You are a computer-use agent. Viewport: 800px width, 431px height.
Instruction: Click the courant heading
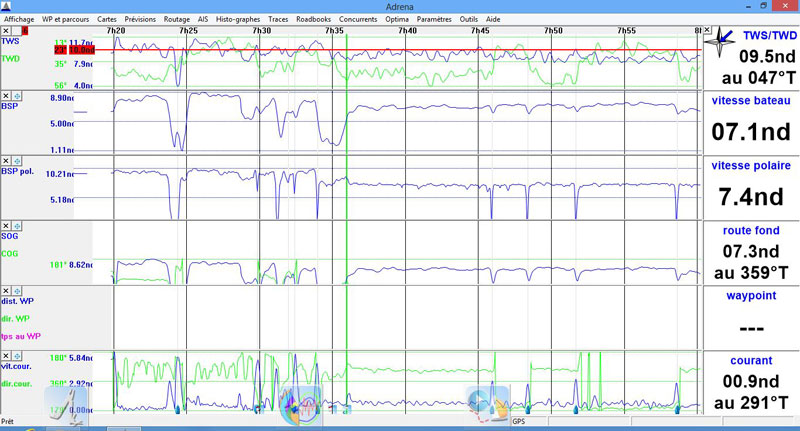(751, 360)
